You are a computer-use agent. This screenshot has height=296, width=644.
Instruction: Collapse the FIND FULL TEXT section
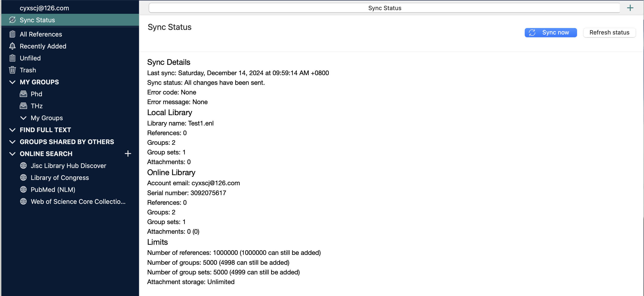12,130
